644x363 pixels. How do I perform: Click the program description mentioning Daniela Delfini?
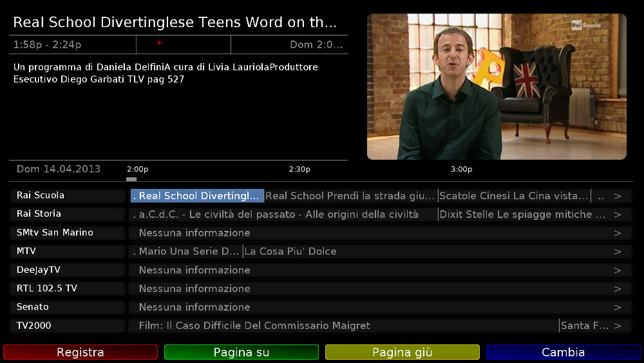(x=166, y=73)
